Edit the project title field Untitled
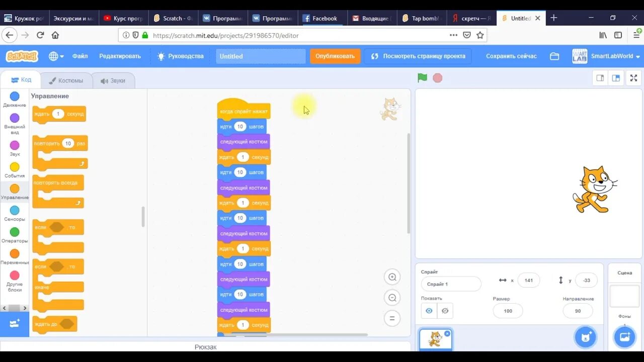Screen dimensions: 644x362 [261, 56]
